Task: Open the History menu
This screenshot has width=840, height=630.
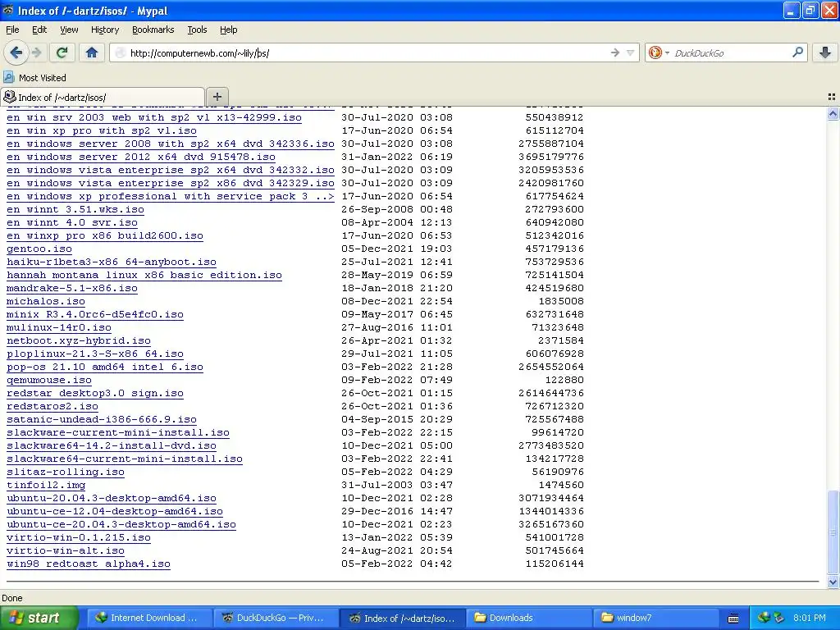Action: (x=104, y=30)
